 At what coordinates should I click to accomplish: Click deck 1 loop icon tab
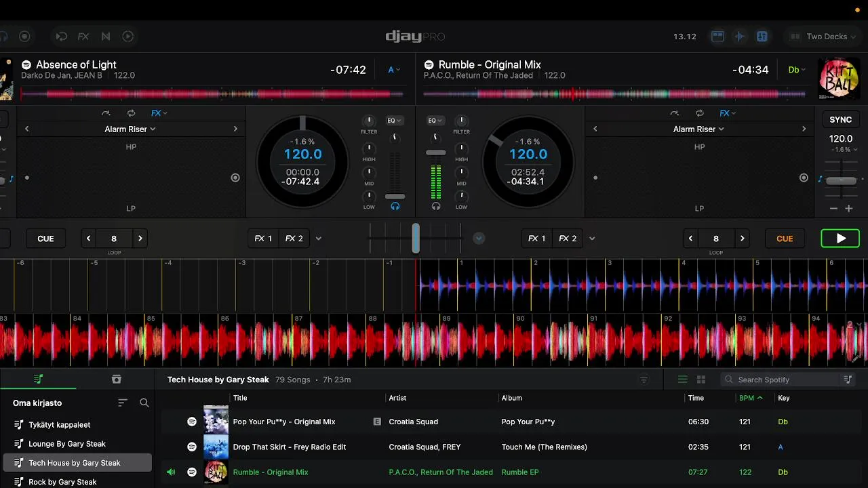pos(131,113)
